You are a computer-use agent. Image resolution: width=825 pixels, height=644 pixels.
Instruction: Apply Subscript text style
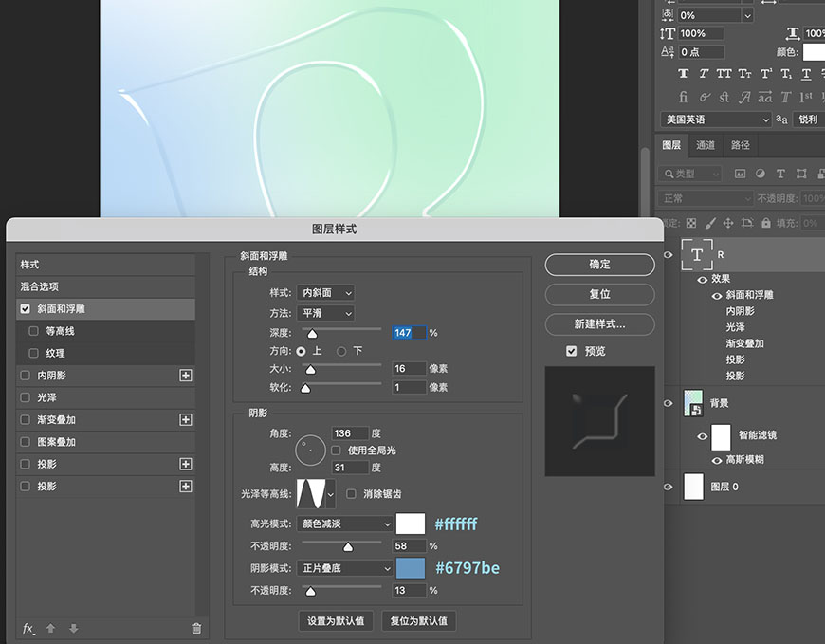coord(786,74)
